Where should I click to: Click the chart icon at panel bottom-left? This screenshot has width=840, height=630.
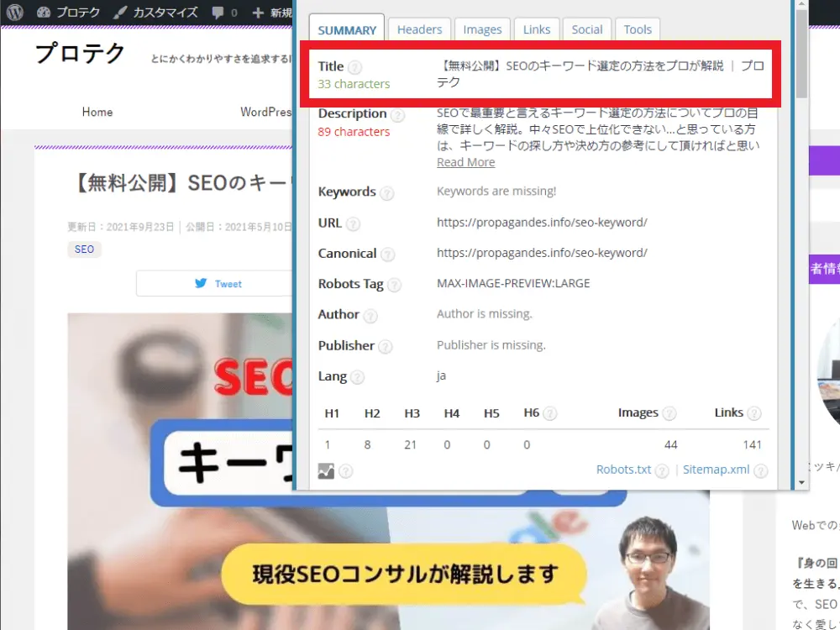click(326, 471)
